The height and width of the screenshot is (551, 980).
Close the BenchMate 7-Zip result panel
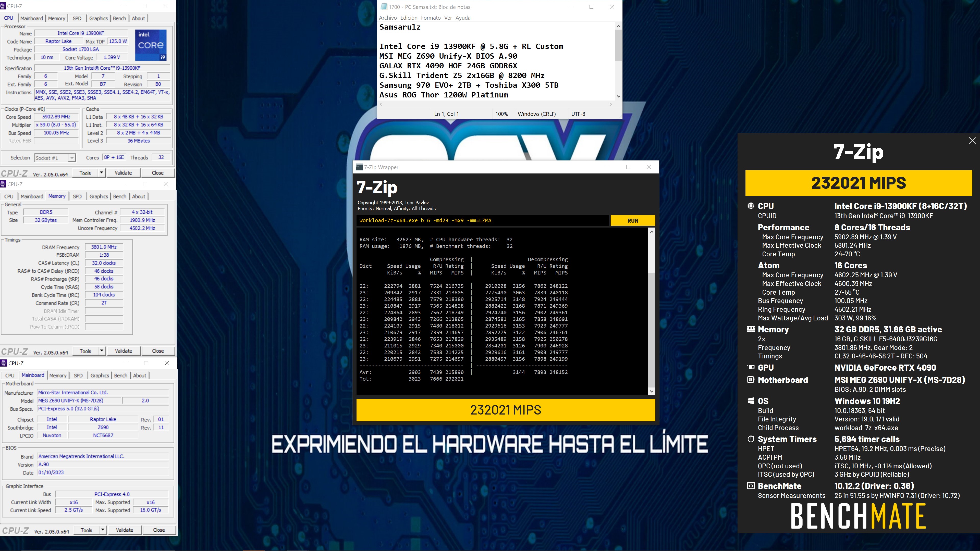click(972, 141)
